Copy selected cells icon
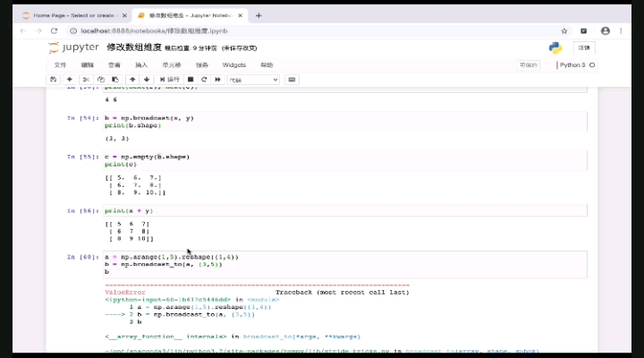The height and width of the screenshot is (358, 644). pyautogui.click(x=100, y=80)
